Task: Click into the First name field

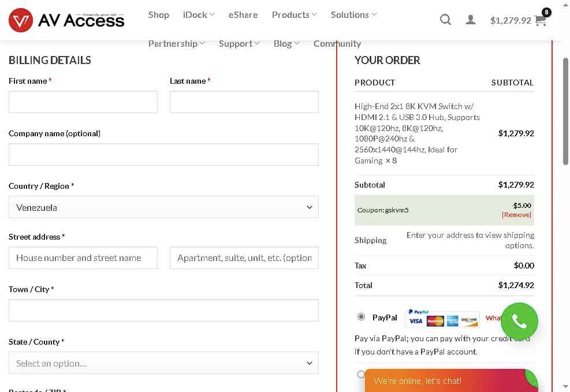Action: pos(83,102)
